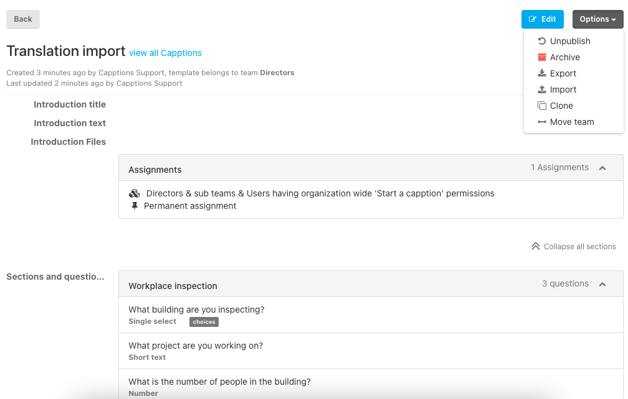Click the Collapse all sections text
Viewport: 628px width, 399px height.
point(580,246)
